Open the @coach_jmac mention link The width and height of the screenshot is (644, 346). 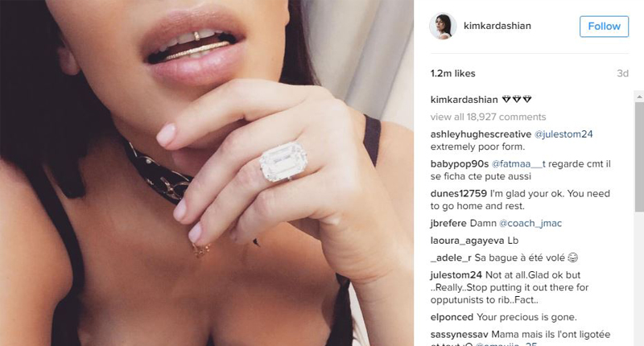530,223
